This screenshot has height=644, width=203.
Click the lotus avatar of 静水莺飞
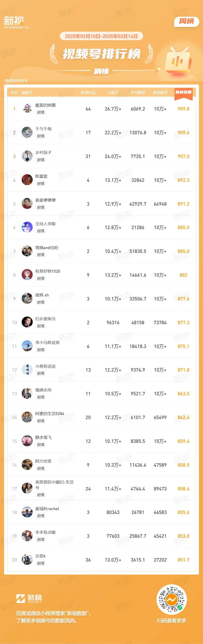27,441
